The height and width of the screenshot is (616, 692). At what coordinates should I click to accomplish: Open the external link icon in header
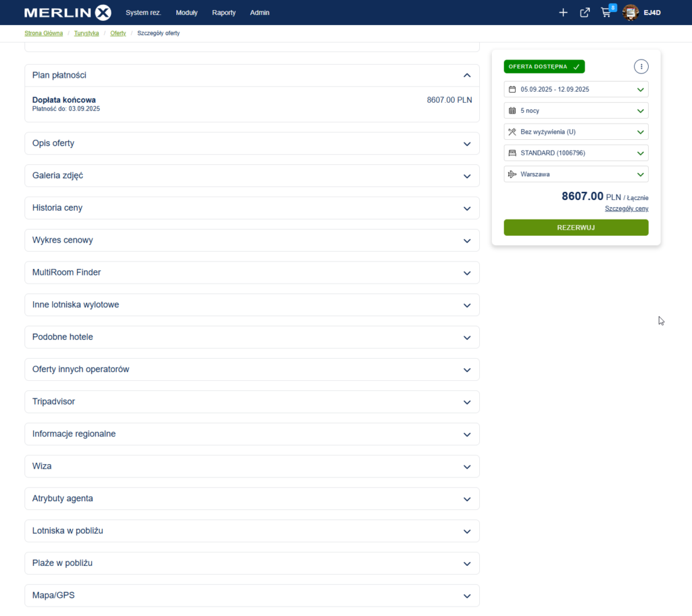[585, 13]
